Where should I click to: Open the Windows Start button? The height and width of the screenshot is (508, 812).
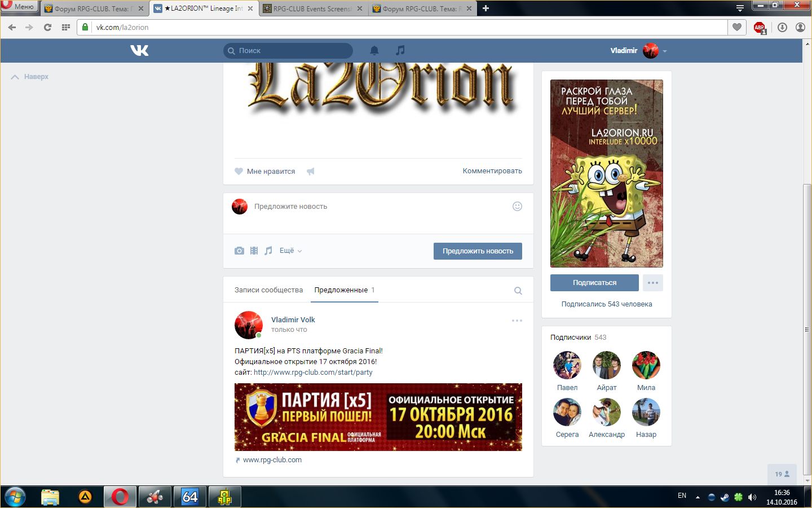[x=15, y=497]
